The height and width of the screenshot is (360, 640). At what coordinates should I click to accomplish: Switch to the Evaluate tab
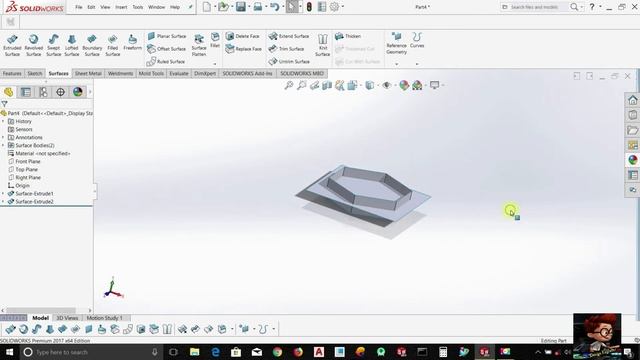(179, 73)
